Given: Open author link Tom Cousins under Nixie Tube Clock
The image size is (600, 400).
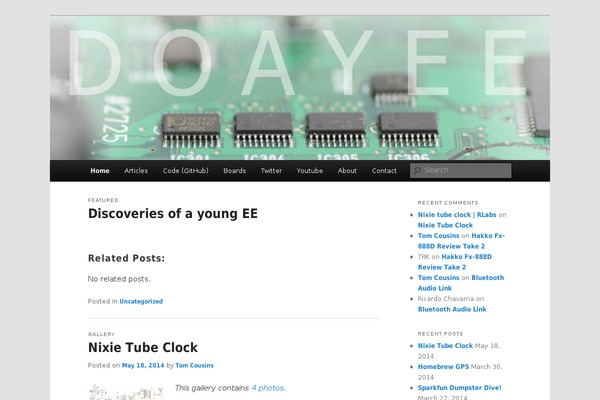Looking at the screenshot, I should tap(194, 366).
